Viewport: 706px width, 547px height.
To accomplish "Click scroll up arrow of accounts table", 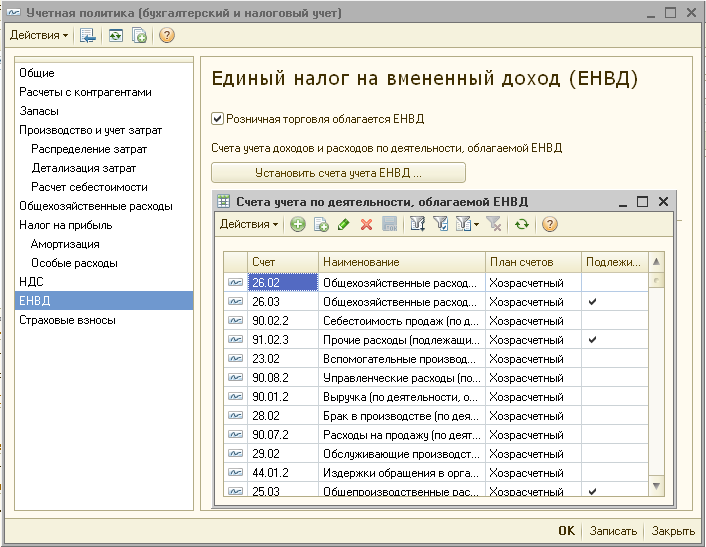I will 656,262.
